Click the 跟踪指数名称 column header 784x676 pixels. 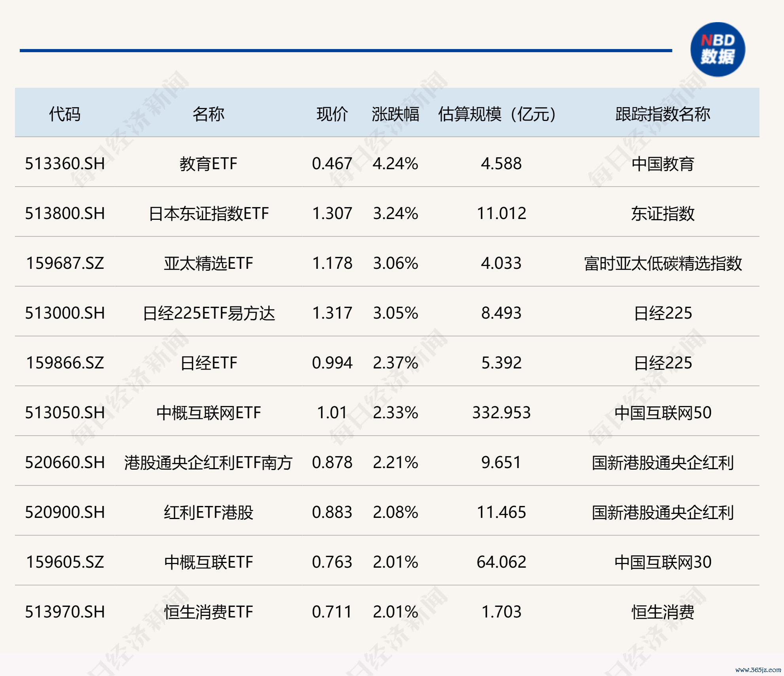pos(663,114)
